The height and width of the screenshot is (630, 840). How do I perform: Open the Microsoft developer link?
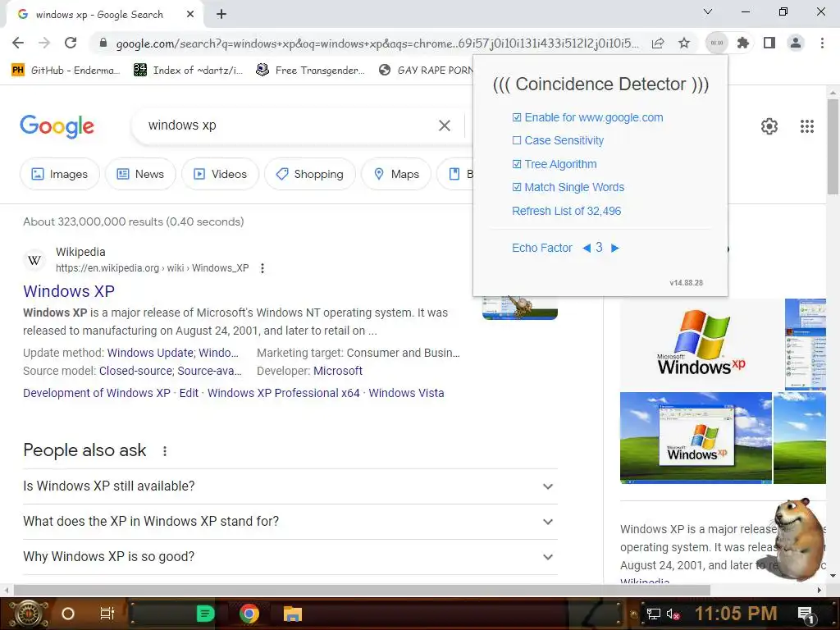(x=338, y=372)
